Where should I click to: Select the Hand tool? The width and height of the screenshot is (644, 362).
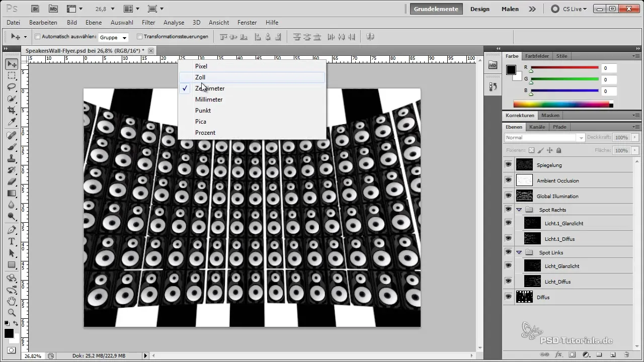click(x=12, y=301)
